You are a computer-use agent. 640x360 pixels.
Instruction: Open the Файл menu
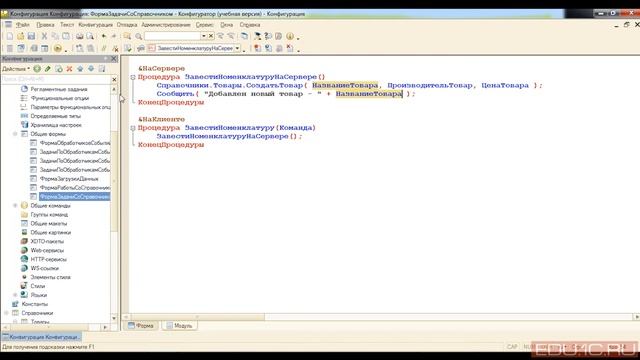(x=22, y=25)
